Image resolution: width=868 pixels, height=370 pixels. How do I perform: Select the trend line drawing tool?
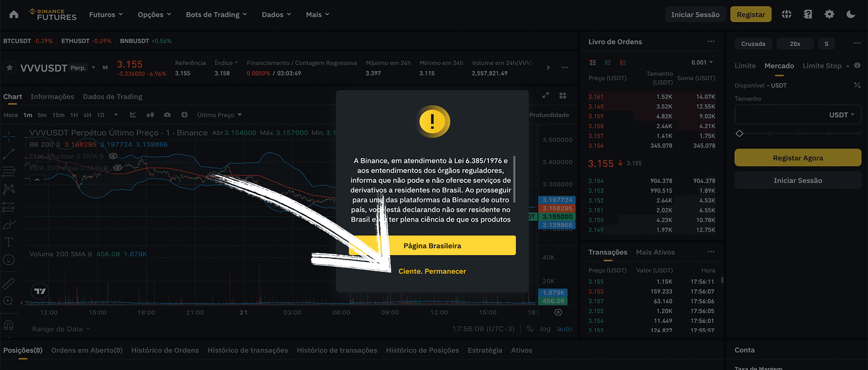click(x=9, y=154)
